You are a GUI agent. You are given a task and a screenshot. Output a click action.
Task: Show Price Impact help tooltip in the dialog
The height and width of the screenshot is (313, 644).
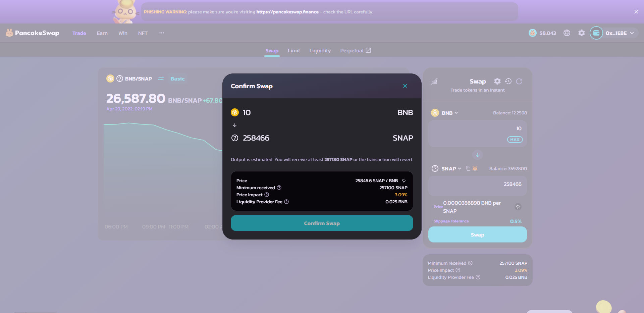click(x=267, y=195)
